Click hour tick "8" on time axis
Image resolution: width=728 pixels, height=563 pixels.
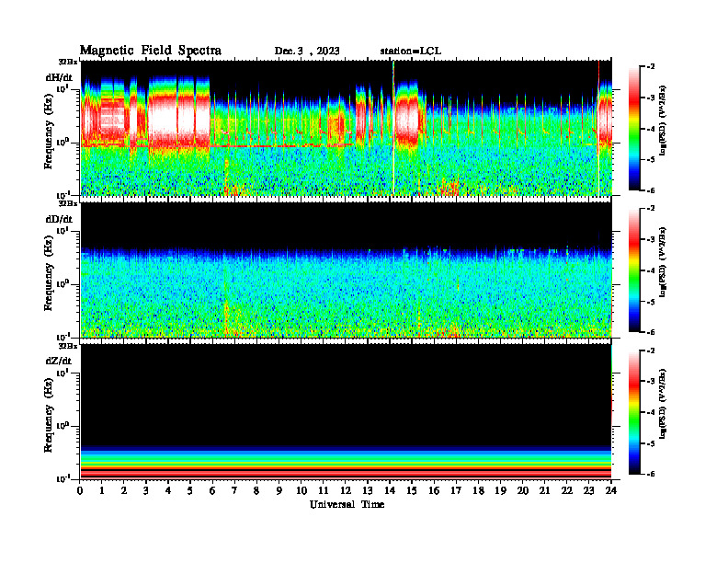point(256,490)
